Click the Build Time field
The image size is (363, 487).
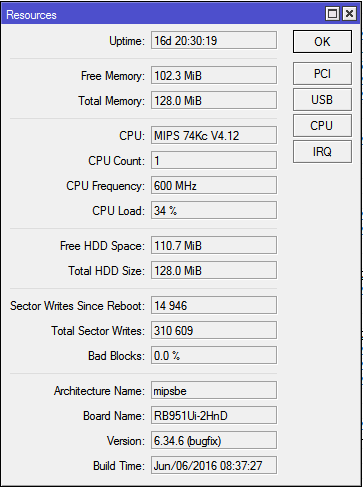[214, 465]
